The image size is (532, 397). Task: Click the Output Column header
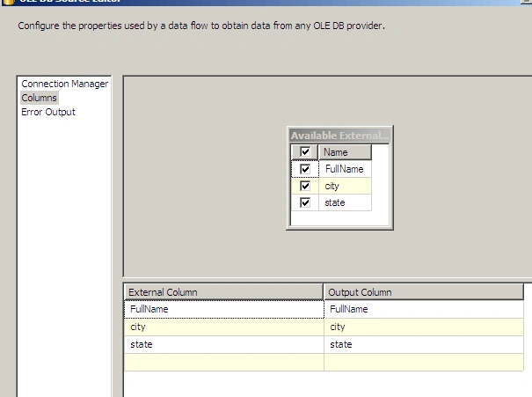click(424, 292)
